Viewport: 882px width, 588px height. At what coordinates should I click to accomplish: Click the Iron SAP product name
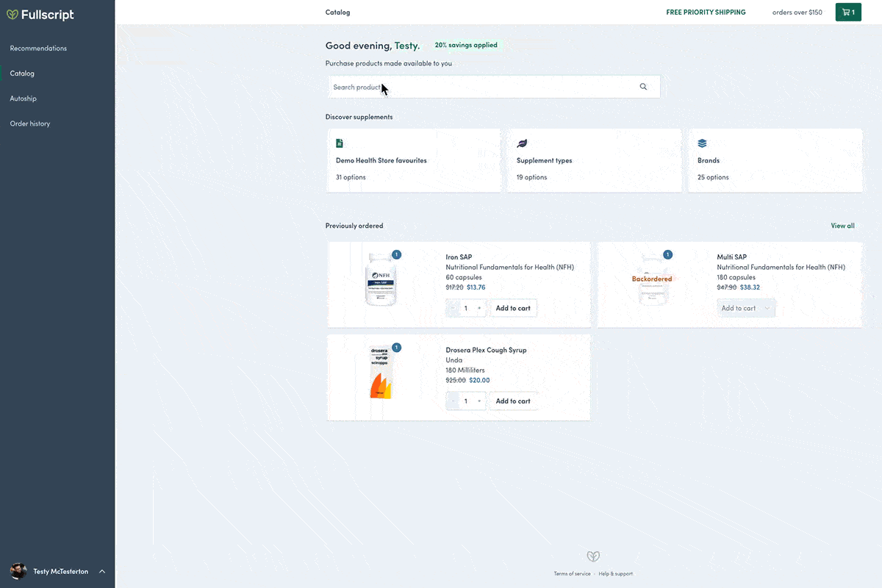[459, 257]
